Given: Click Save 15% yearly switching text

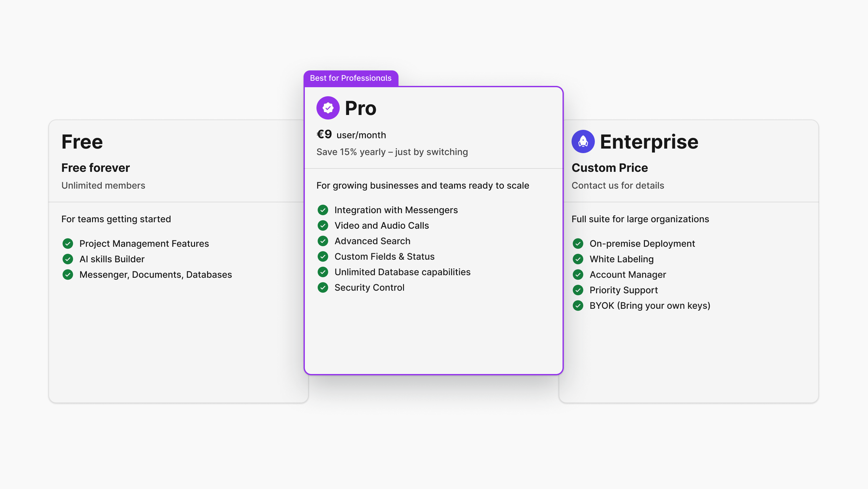Looking at the screenshot, I should pyautogui.click(x=392, y=152).
